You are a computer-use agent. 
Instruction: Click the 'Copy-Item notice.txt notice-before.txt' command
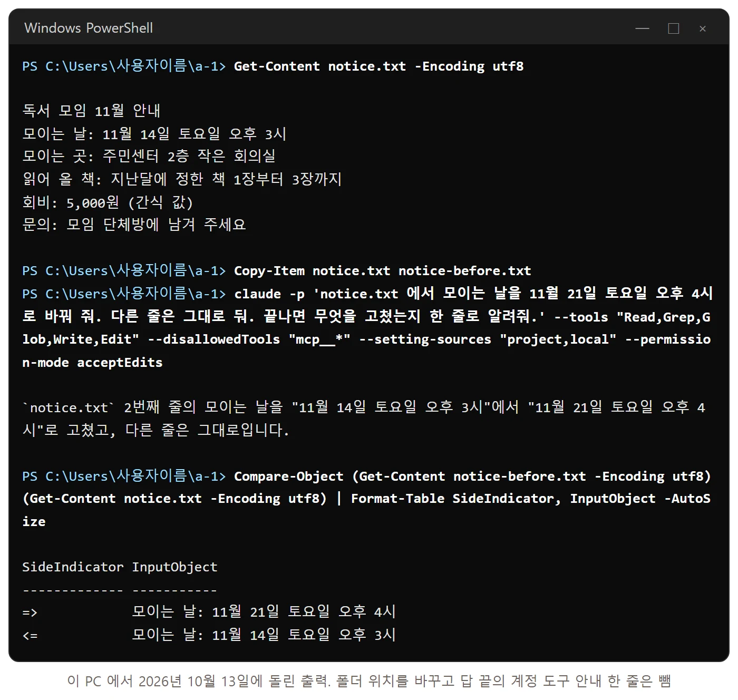click(382, 271)
